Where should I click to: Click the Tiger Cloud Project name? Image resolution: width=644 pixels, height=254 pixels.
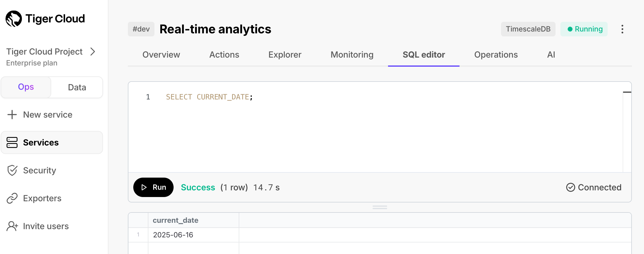click(45, 52)
